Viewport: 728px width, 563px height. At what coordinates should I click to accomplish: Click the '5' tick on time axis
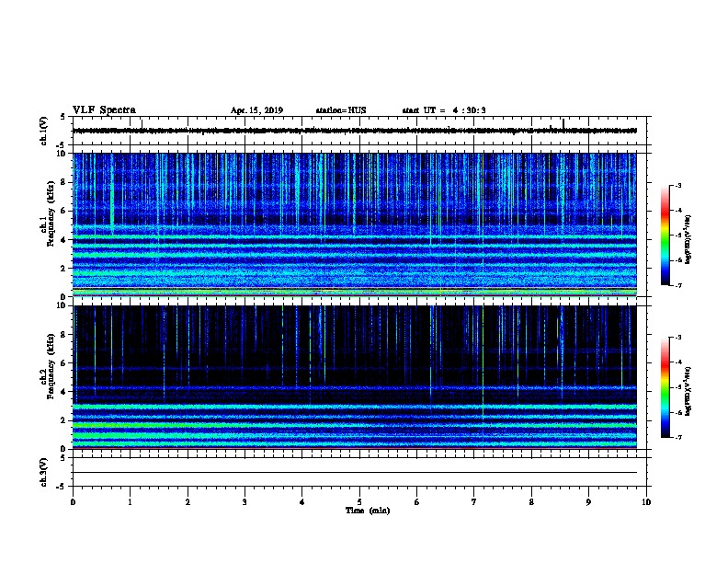click(x=359, y=502)
